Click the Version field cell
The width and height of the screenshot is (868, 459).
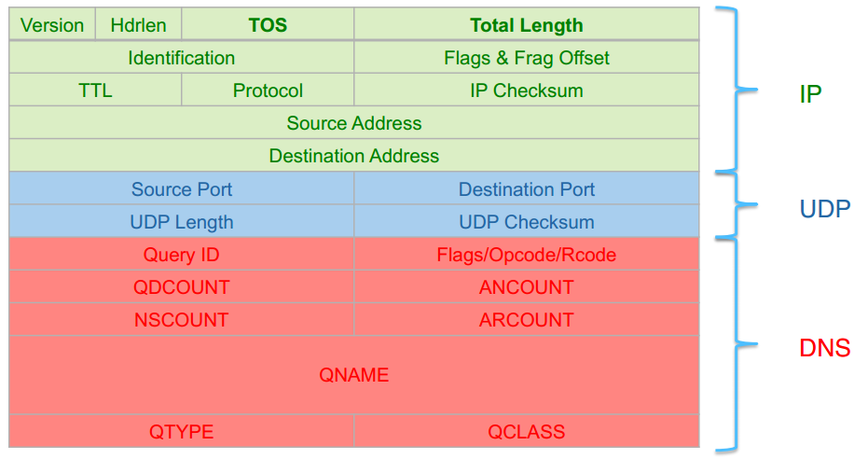point(52,25)
